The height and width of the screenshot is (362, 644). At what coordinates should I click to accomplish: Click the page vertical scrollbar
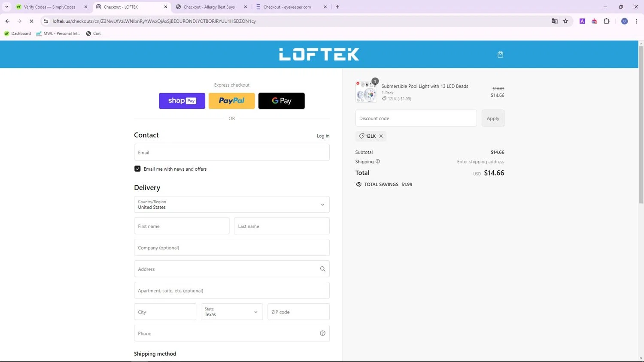tap(641, 124)
